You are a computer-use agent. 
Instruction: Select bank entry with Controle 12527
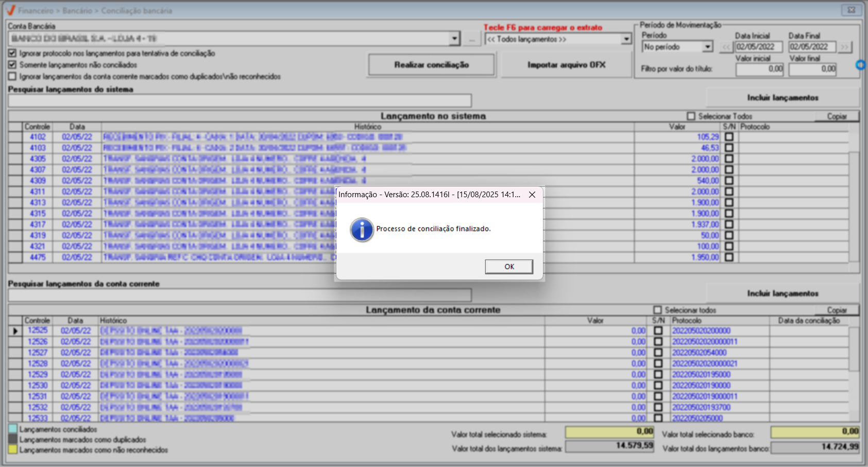tap(428, 353)
